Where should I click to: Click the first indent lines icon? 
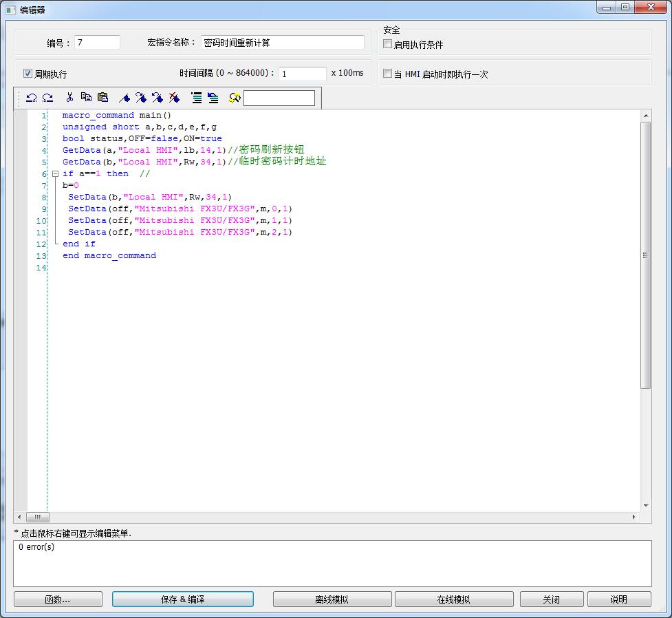(197, 98)
